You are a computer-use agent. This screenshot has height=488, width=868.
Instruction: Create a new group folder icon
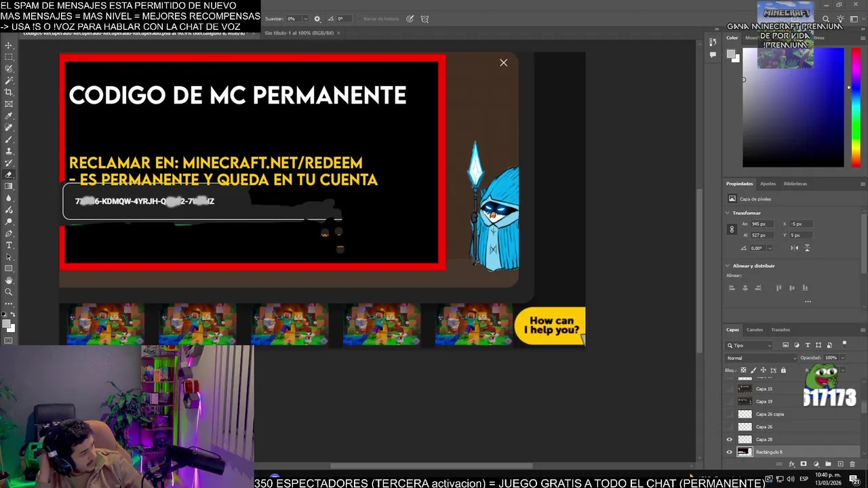pyautogui.click(x=828, y=464)
